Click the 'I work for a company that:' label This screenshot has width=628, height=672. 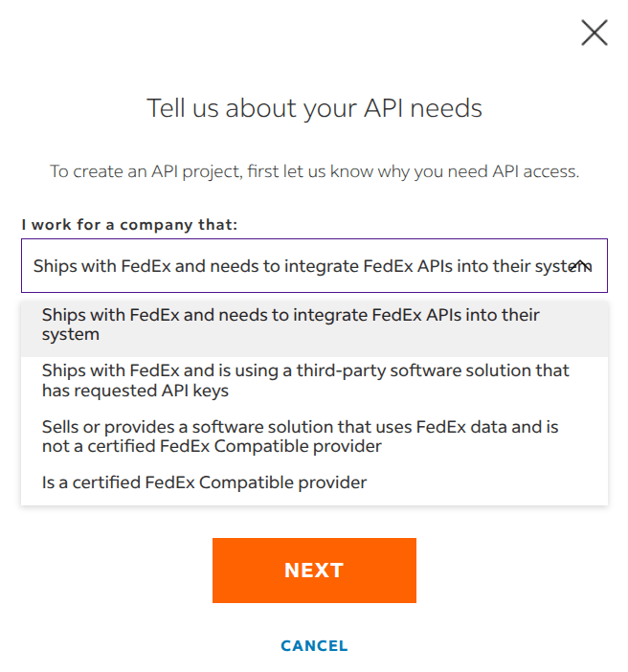click(129, 225)
